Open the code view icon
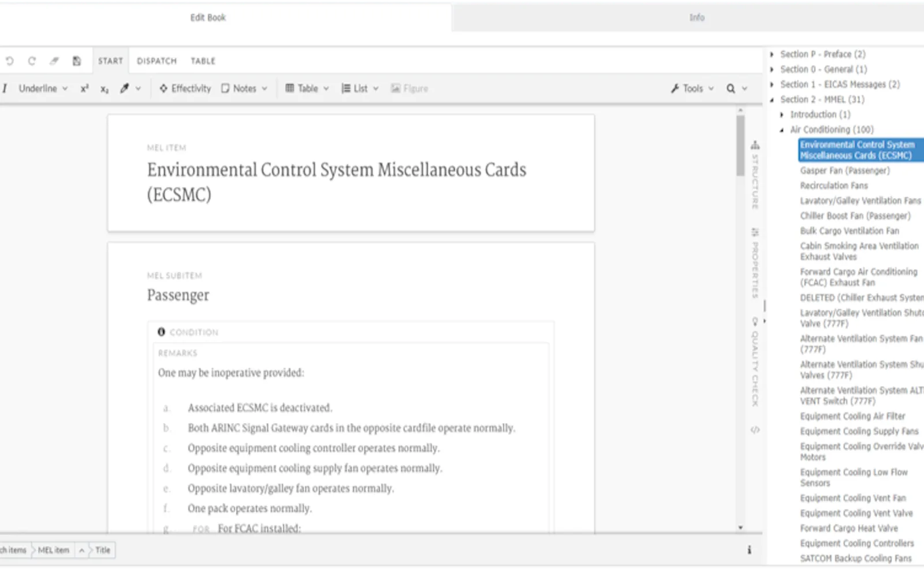924x578 pixels. pyautogui.click(x=755, y=430)
